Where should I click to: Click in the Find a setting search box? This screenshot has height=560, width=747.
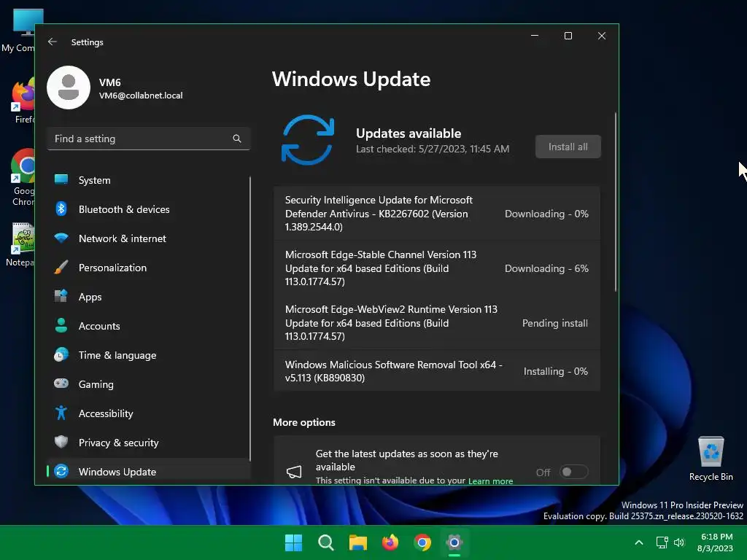pos(148,139)
